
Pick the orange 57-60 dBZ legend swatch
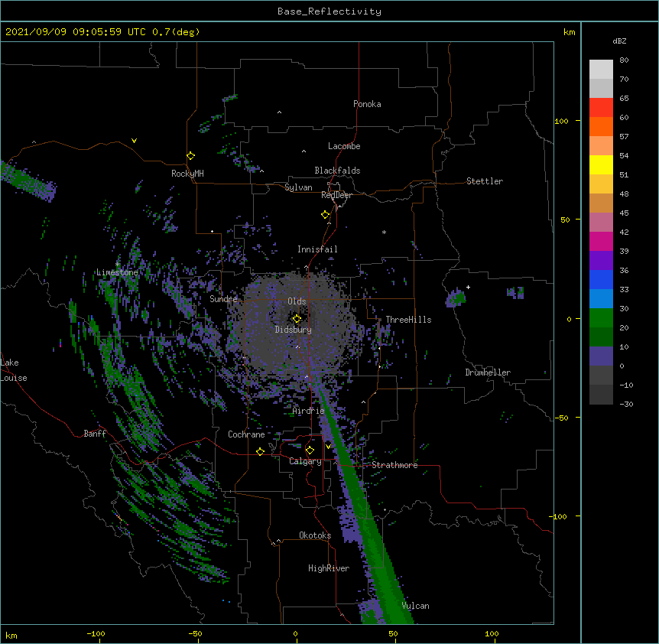(x=601, y=126)
